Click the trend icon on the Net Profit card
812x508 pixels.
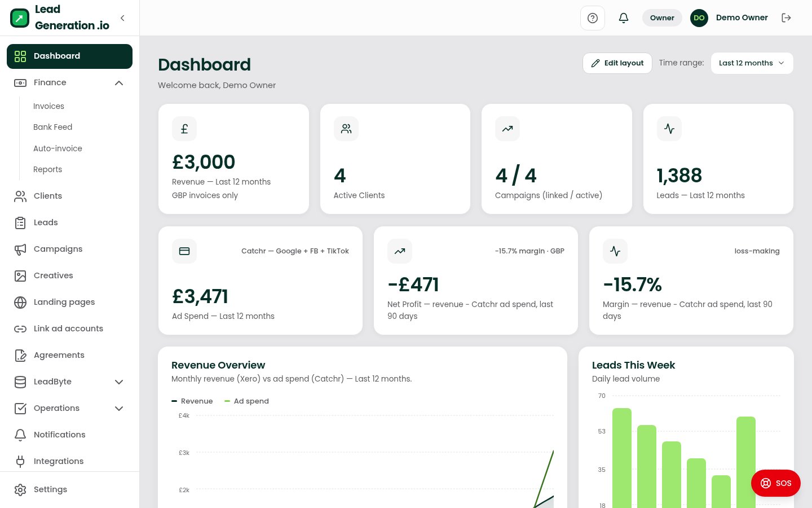point(400,251)
